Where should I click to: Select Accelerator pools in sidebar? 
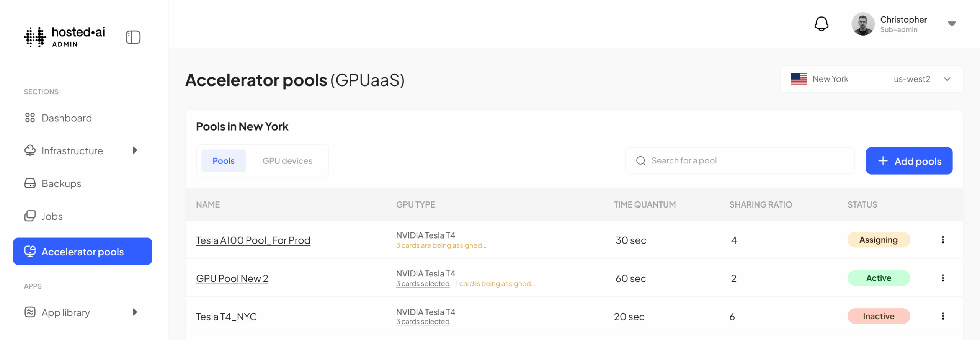click(83, 252)
